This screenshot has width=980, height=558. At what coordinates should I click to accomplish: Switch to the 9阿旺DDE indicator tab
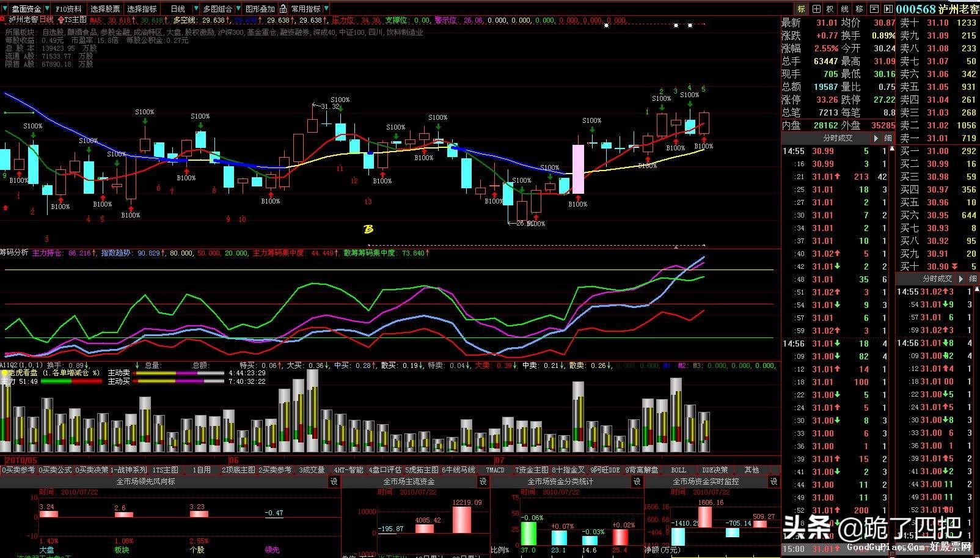coord(605,470)
